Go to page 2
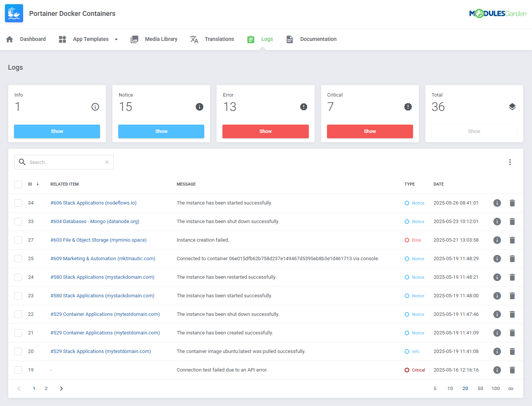The width and height of the screenshot is (532, 406). pos(46,389)
